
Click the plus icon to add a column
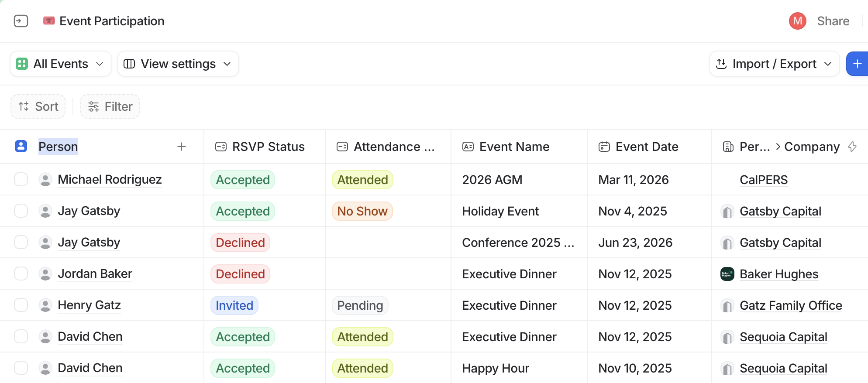point(182,146)
